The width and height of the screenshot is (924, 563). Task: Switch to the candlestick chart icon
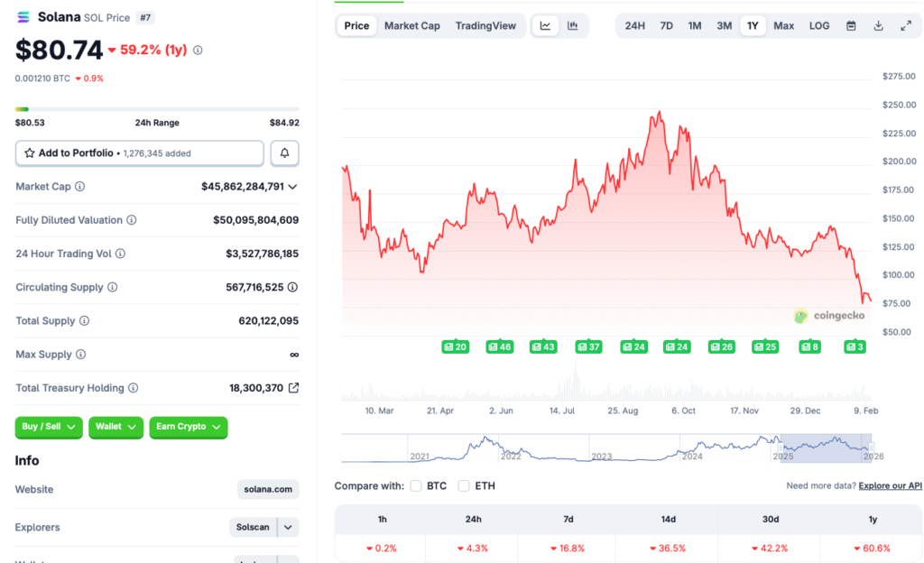[x=572, y=25]
